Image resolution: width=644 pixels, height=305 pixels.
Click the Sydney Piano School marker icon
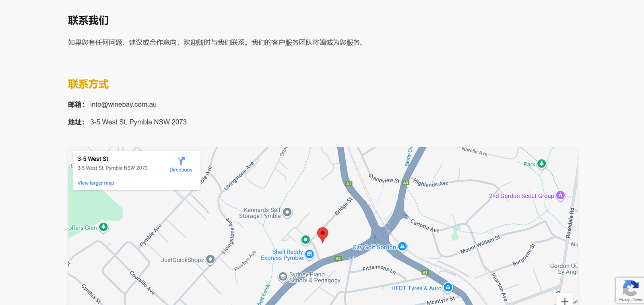tap(283, 276)
